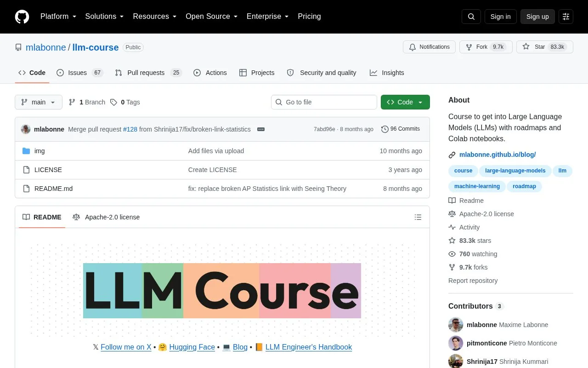Select the Apache-2.0 license README tab
The height and width of the screenshot is (368, 588).
(x=106, y=217)
